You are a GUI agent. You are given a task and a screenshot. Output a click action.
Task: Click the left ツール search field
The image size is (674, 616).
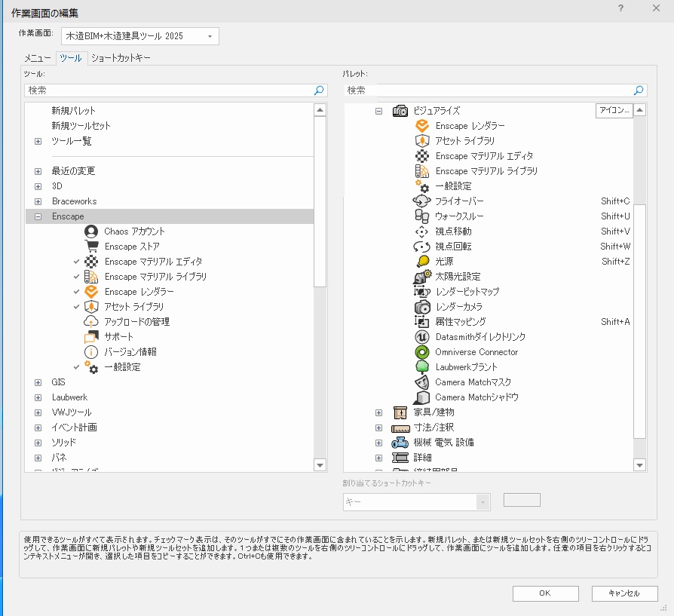(170, 90)
